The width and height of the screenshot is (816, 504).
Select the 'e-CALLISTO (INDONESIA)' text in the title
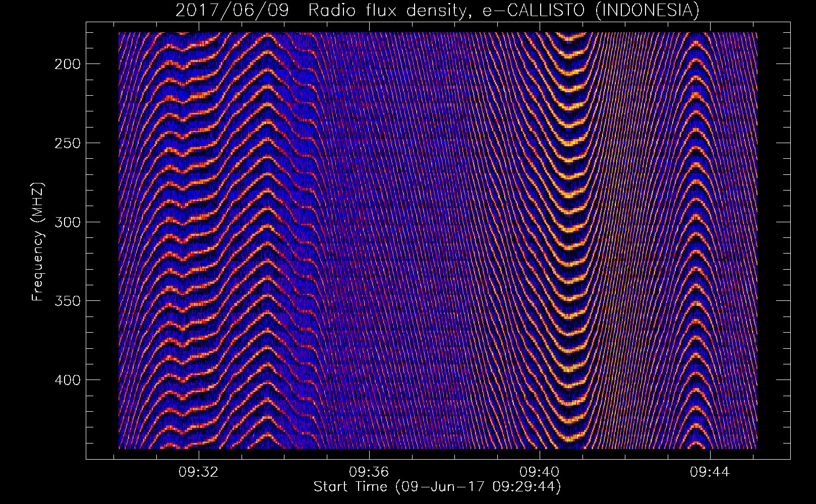coord(591,11)
